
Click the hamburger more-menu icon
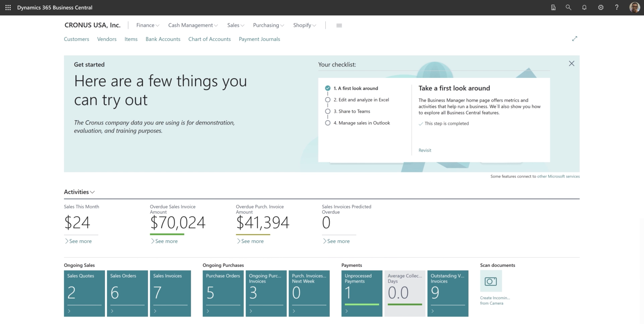(339, 25)
